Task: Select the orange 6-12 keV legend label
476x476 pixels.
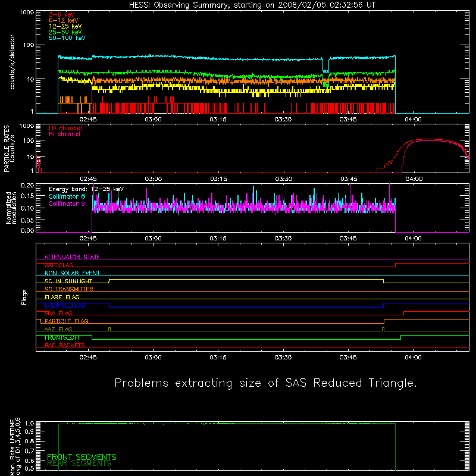Action: [x=64, y=20]
